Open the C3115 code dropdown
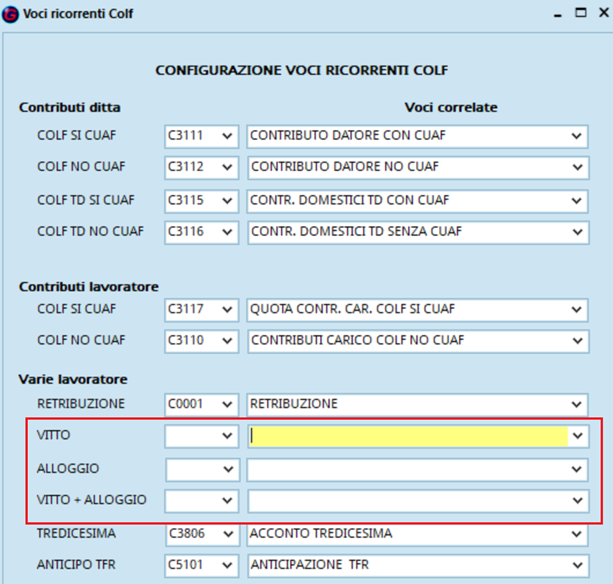 [227, 201]
